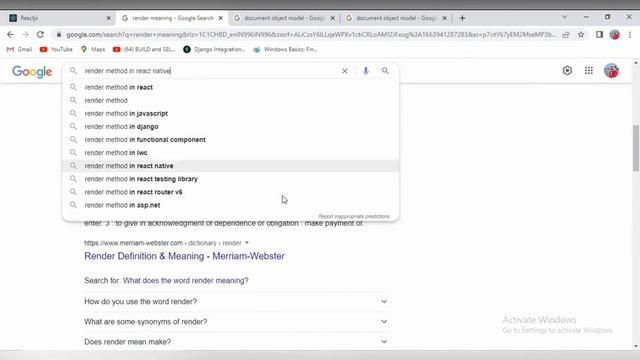640x360 pixels.
Task: Click the lock icon in address bar
Action: (59, 35)
